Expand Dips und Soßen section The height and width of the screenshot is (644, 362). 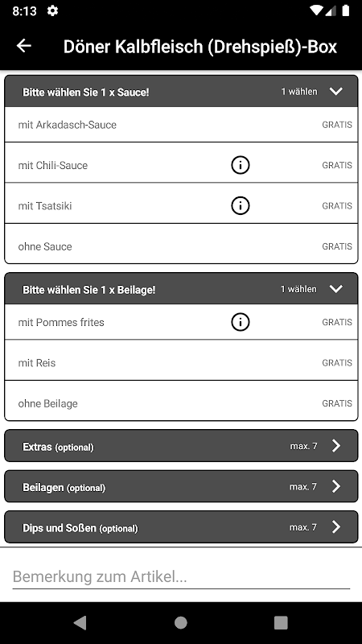pyautogui.click(x=181, y=527)
